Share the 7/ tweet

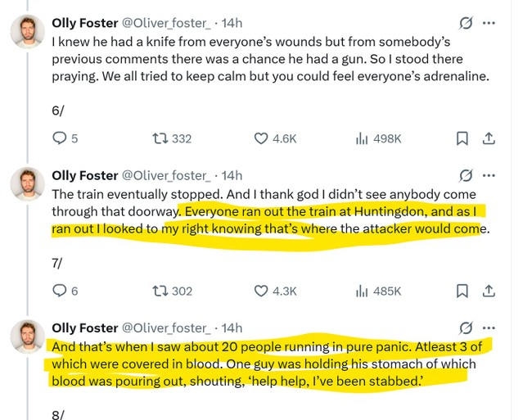[x=489, y=291]
